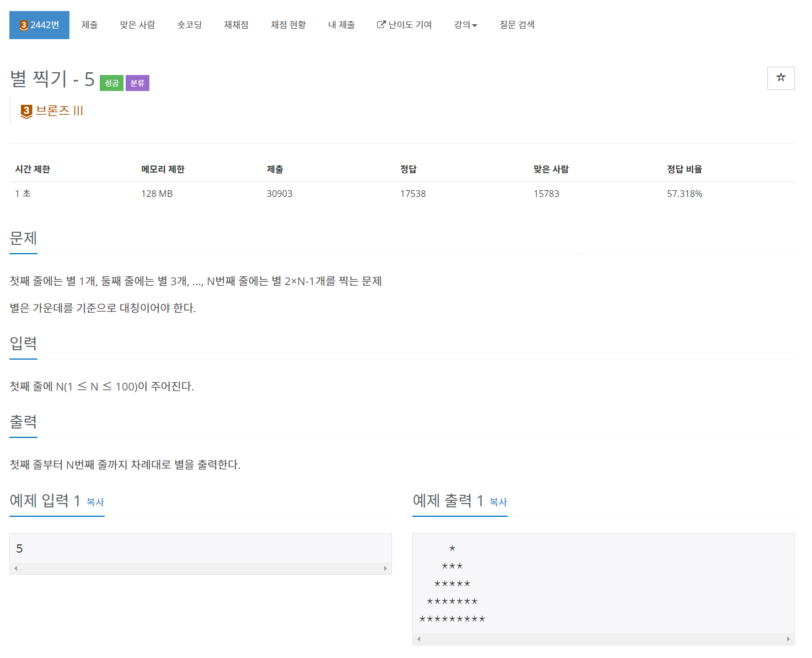The width and height of the screenshot is (812, 658).
Task: Click the 정답 column header
Action: pos(408,169)
